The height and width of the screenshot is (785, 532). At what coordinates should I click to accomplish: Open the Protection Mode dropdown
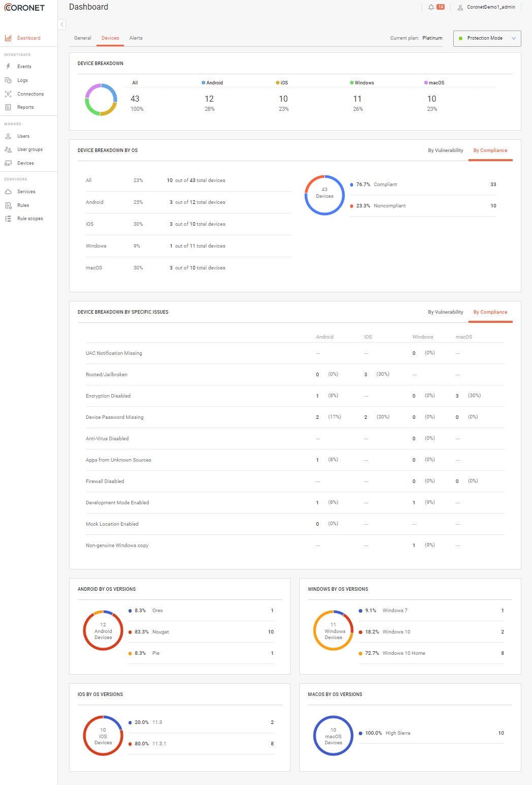[486, 38]
